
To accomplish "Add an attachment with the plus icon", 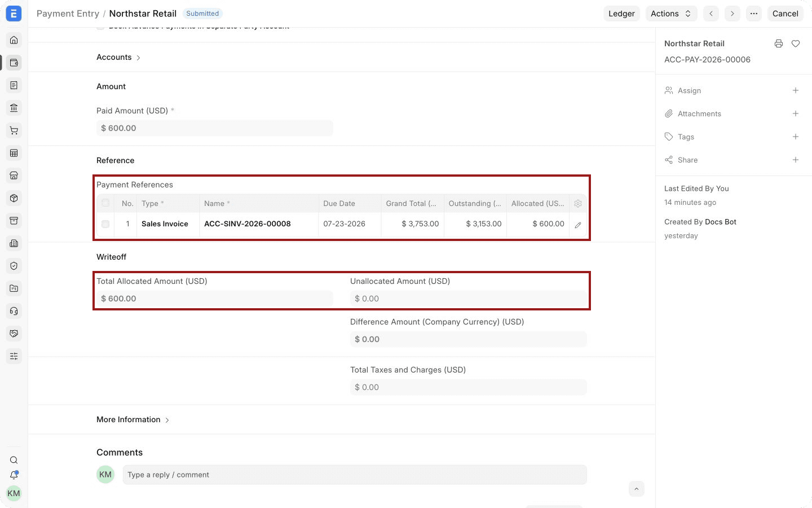I will coord(796,113).
